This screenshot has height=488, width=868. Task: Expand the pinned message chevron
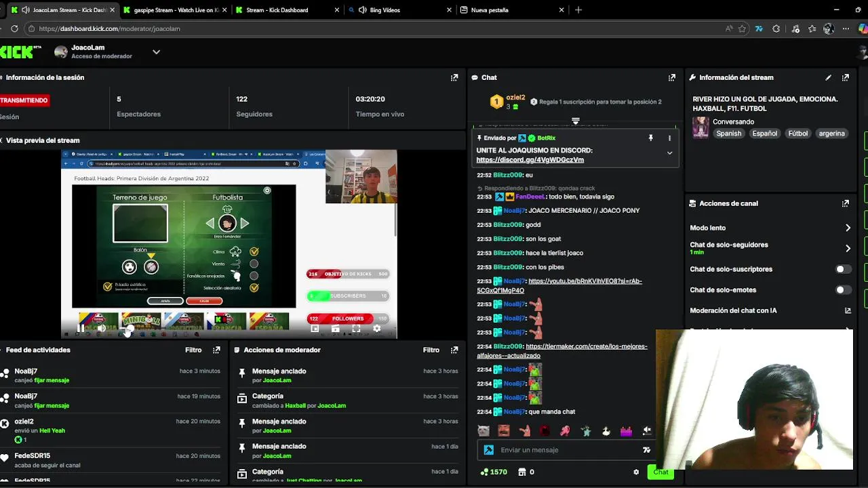(x=669, y=153)
